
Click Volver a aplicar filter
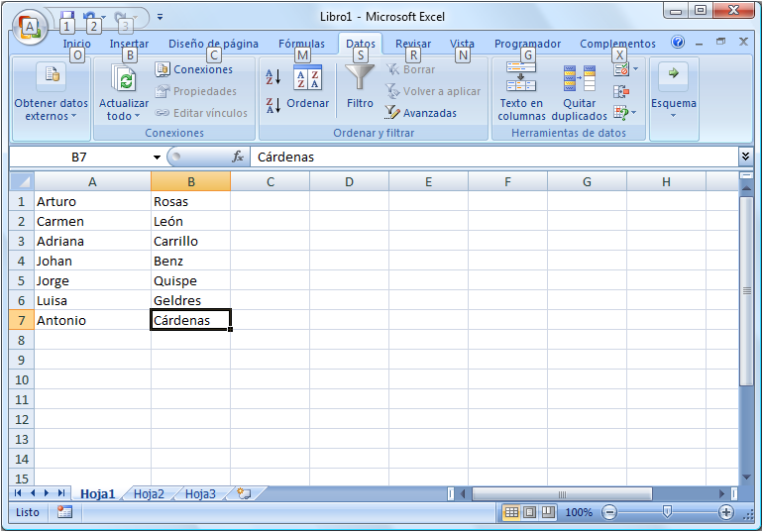coord(433,91)
